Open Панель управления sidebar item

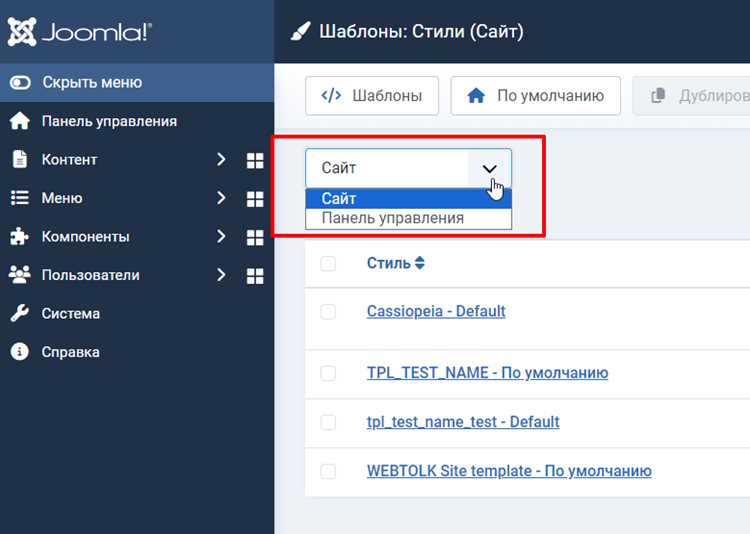pyautogui.click(x=137, y=121)
